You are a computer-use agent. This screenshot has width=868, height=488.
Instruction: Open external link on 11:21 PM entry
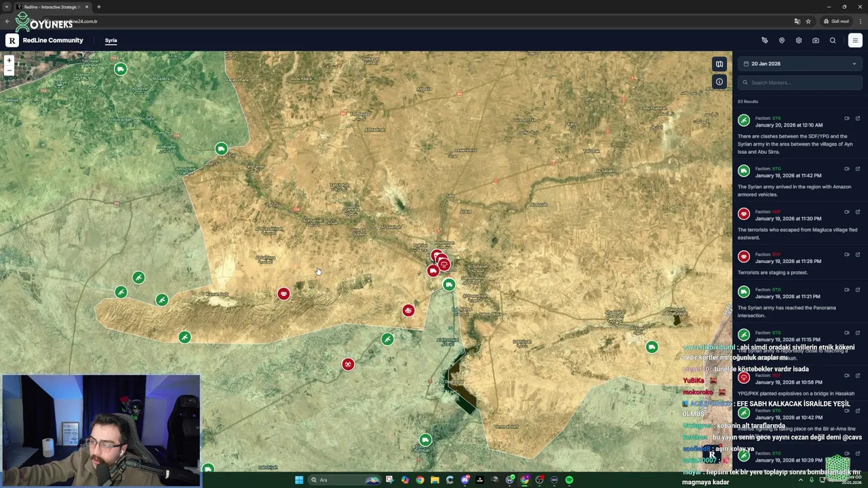coord(858,290)
